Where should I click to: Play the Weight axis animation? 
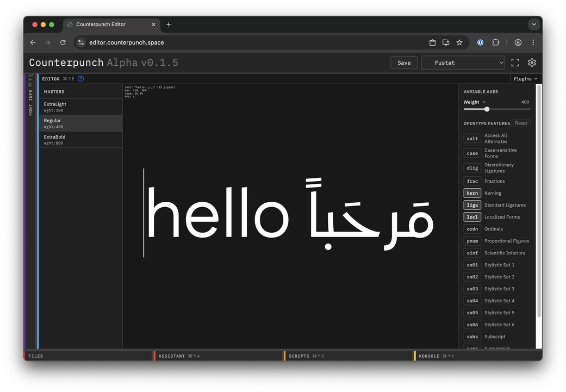coord(484,102)
